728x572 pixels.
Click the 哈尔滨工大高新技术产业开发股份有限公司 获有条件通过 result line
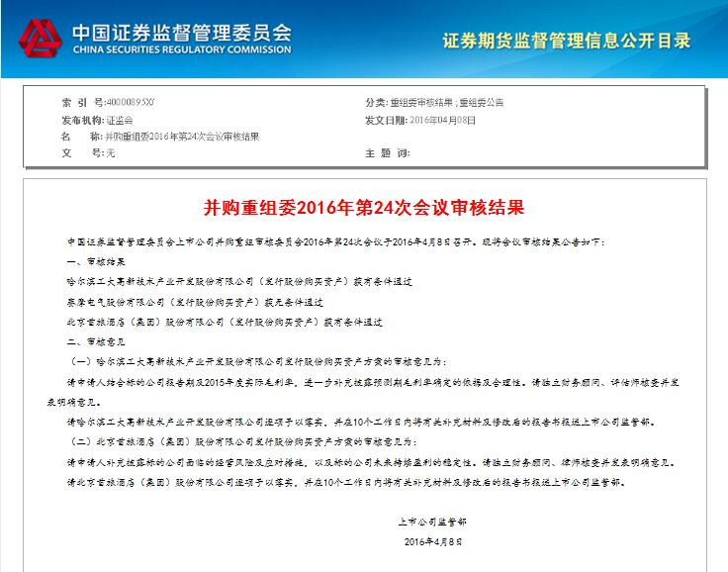(239, 282)
